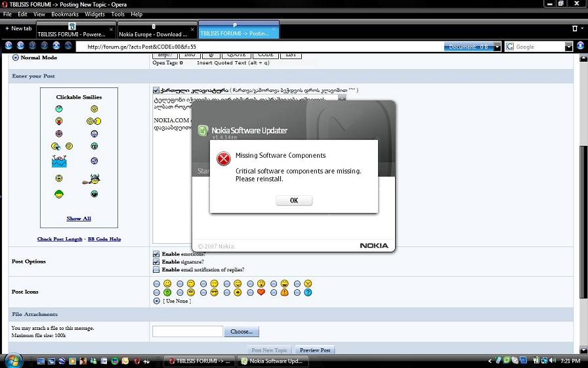Insert the swimming smiley with blue water

pos(59,161)
